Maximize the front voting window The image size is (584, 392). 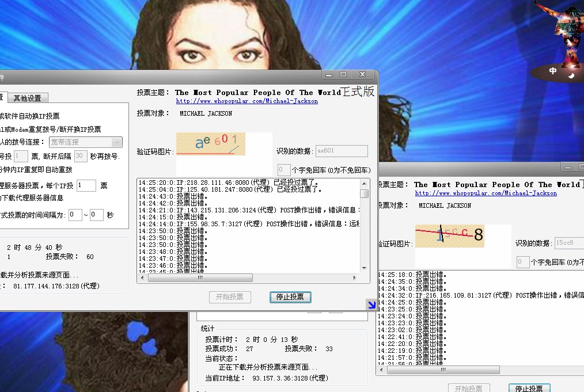point(343,75)
